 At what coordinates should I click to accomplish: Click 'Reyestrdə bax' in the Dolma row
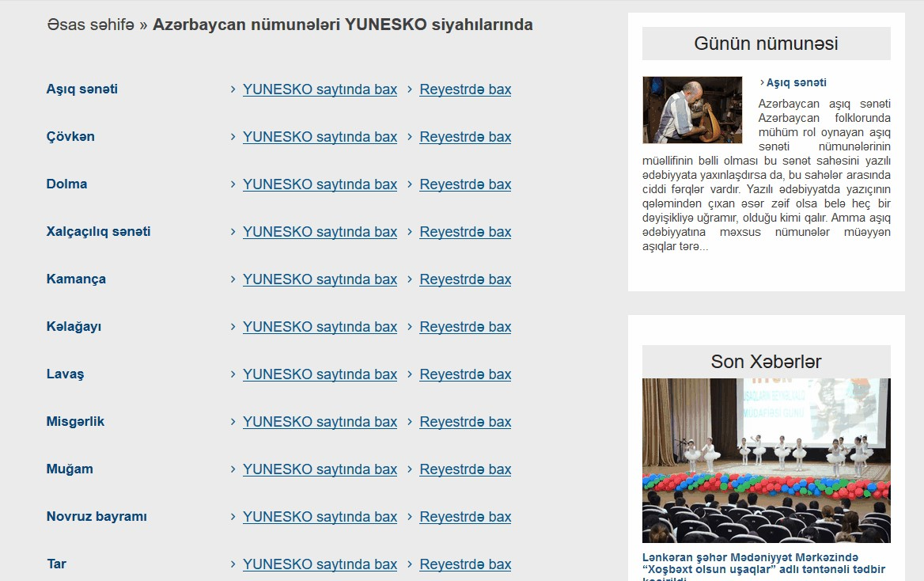point(465,184)
